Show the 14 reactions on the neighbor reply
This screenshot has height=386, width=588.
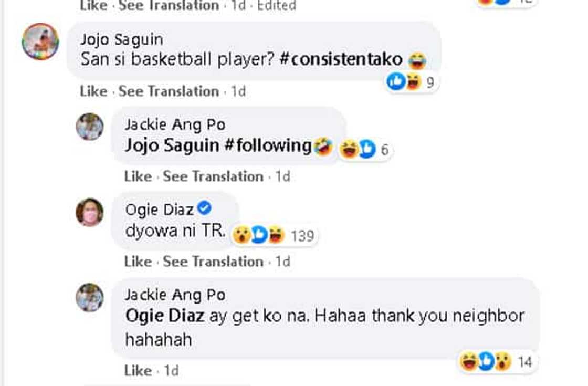click(x=496, y=362)
